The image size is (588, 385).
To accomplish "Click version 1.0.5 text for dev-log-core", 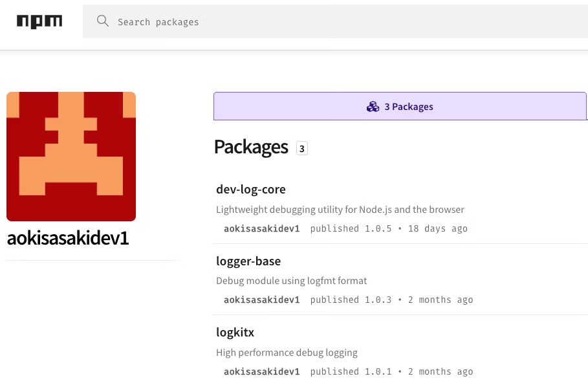I will (x=378, y=228).
